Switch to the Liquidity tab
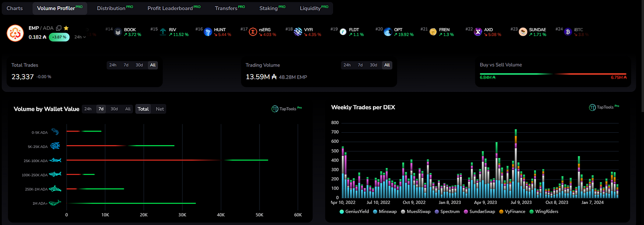 pos(314,8)
